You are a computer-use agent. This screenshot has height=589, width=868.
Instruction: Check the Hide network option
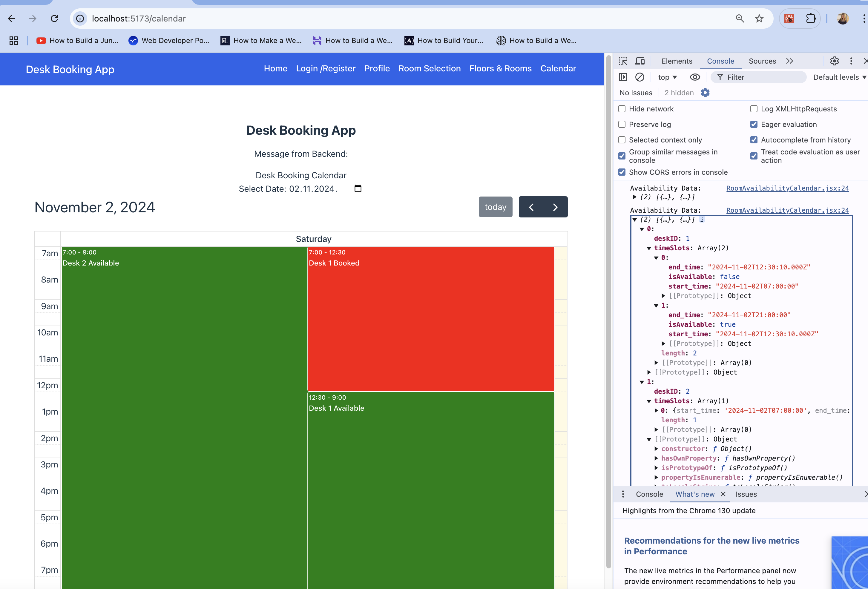click(x=622, y=109)
